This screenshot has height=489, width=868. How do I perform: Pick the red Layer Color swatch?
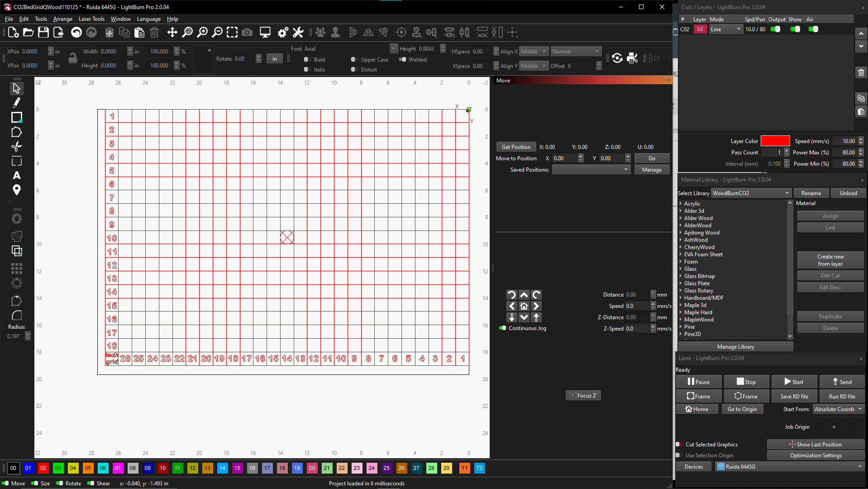click(x=775, y=141)
